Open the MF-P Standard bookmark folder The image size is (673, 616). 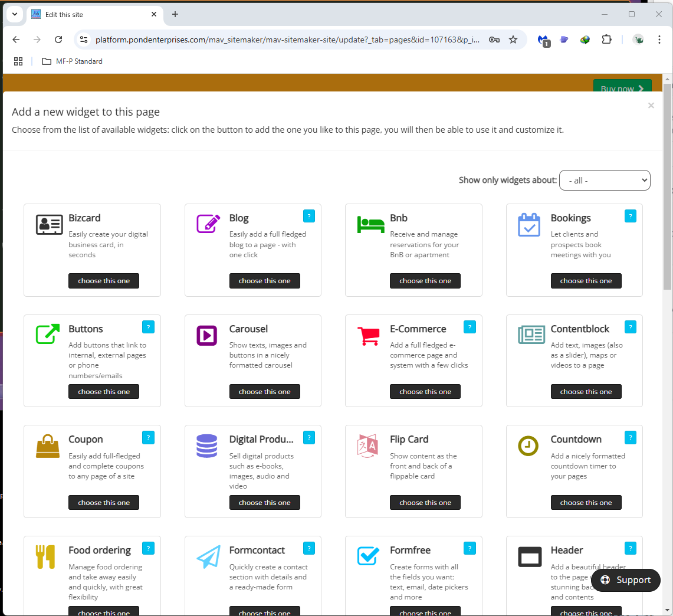(72, 61)
